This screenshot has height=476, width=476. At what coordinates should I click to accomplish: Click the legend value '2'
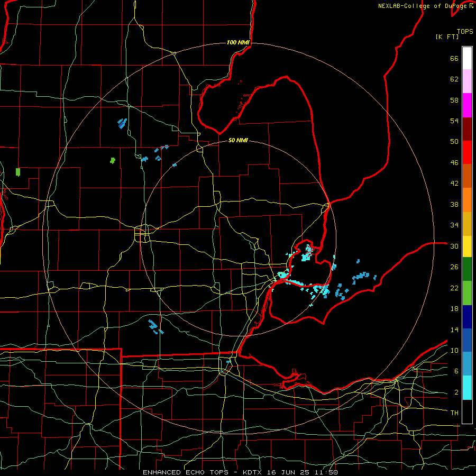456,392
